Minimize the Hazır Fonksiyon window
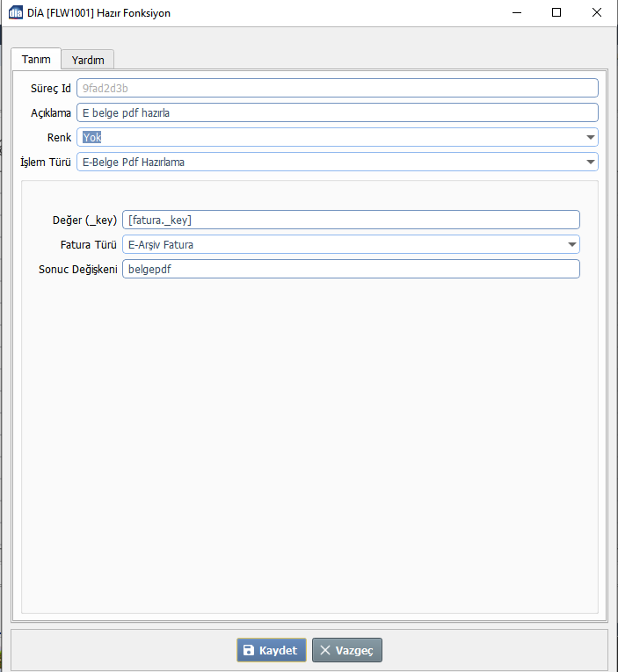The image size is (618, 672). [x=515, y=13]
